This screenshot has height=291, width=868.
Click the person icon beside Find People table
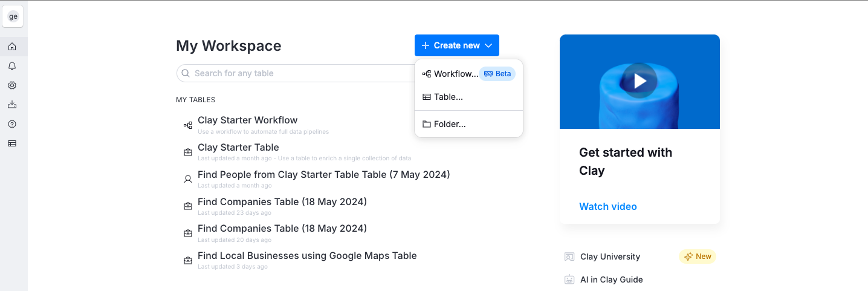[188, 179]
